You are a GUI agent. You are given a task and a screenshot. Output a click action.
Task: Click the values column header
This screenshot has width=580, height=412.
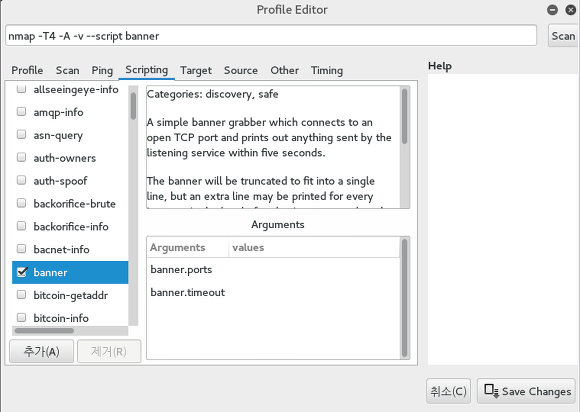[x=314, y=247]
